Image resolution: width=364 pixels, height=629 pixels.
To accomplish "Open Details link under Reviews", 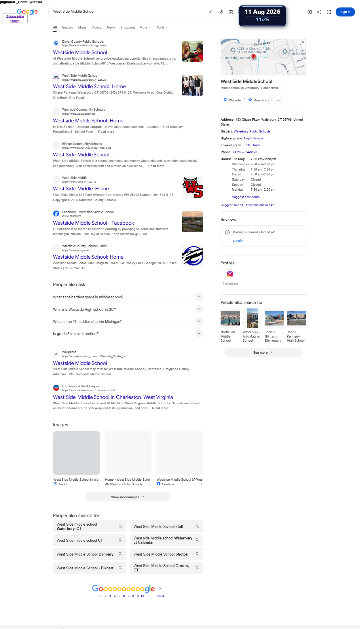I will tap(238, 241).
